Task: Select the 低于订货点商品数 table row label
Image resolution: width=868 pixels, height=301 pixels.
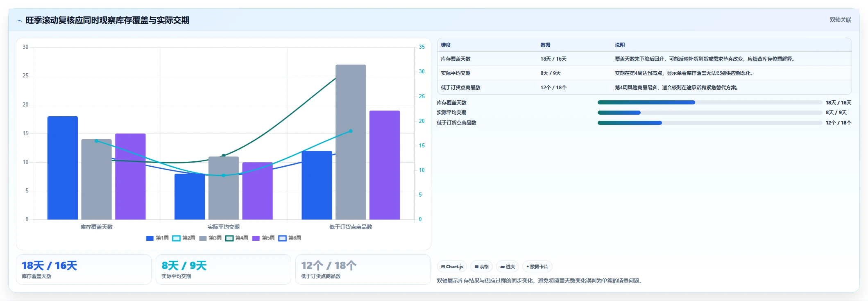Action: 460,88
